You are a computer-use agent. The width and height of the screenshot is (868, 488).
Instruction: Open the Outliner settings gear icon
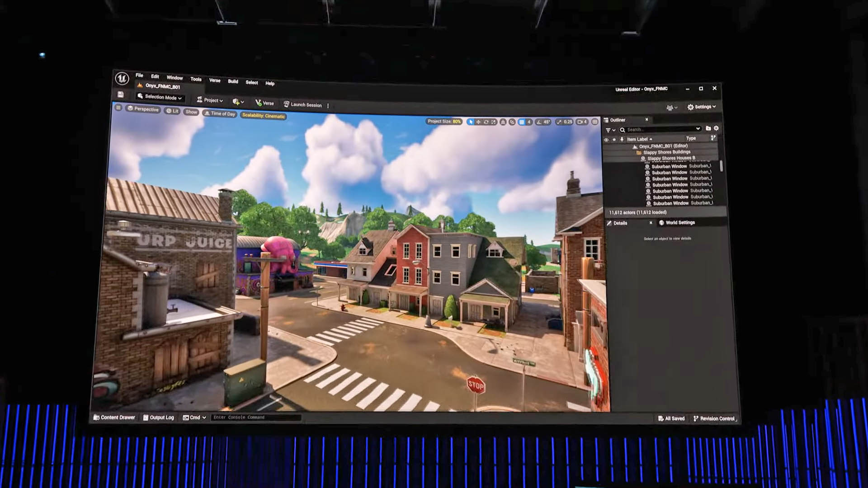pos(716,128)
